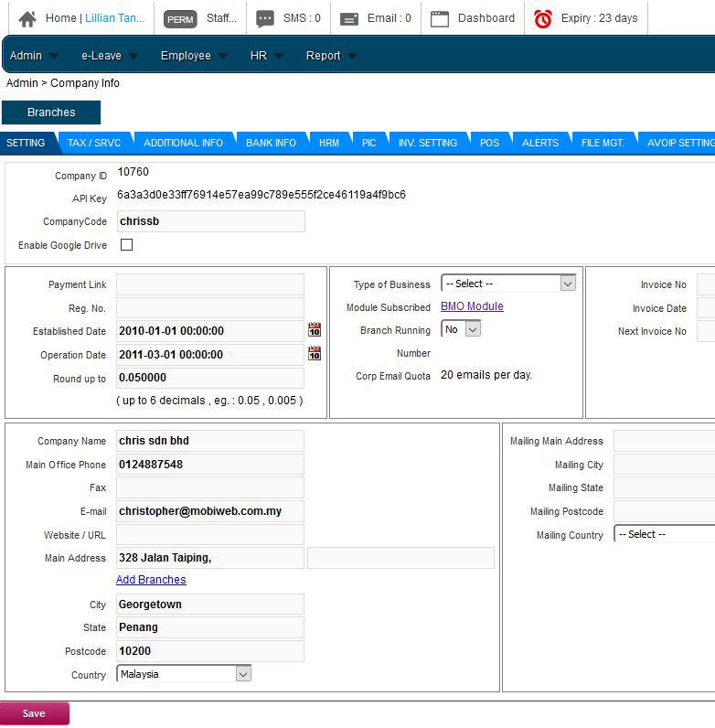The height and width of the screenshot is (728, 715).
Task: Click the Fax input field
Action: tap(210, 487)
